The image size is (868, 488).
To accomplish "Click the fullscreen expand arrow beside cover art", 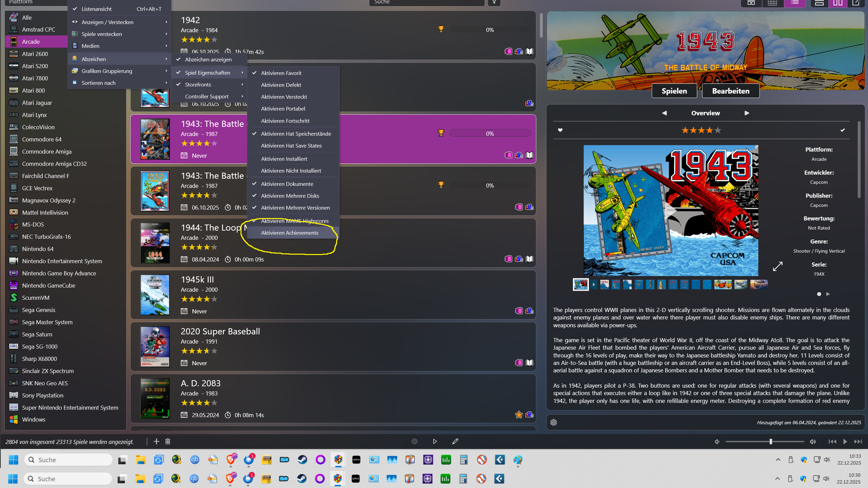I will pyautogui.click(x=777, y=266).
